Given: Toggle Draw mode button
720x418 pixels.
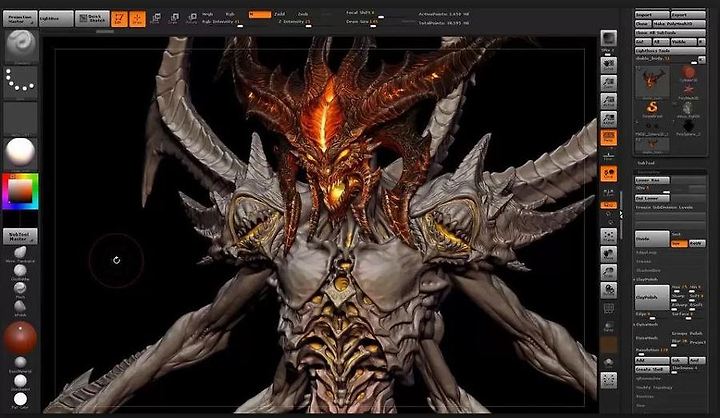Looking at the screenshot, I should point(137,18).
